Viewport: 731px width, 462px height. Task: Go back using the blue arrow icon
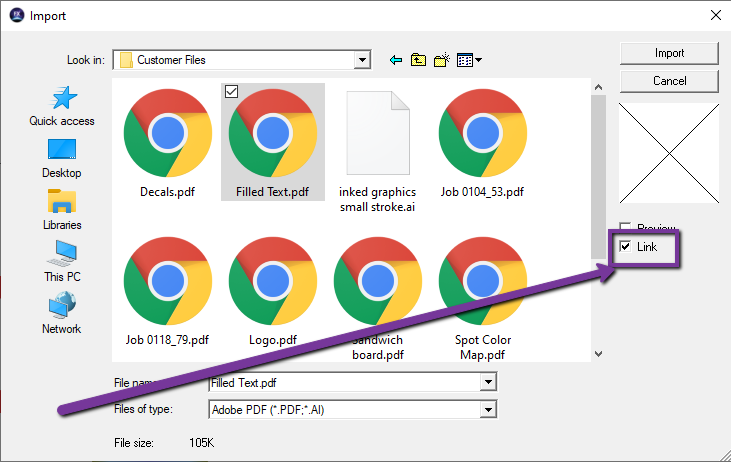396,60
